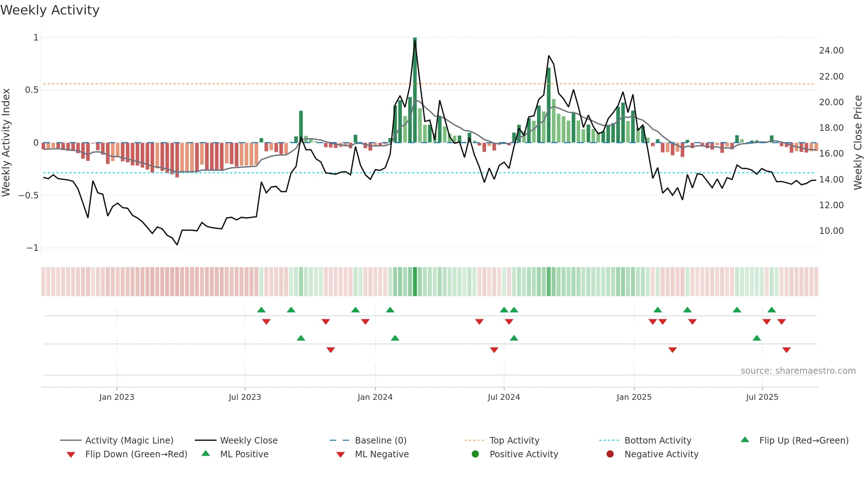Click the ML negative marker after Jul 2025
The width and height of the screenshot is (868, 488).
pyautogui.click(x=787, y=350)
